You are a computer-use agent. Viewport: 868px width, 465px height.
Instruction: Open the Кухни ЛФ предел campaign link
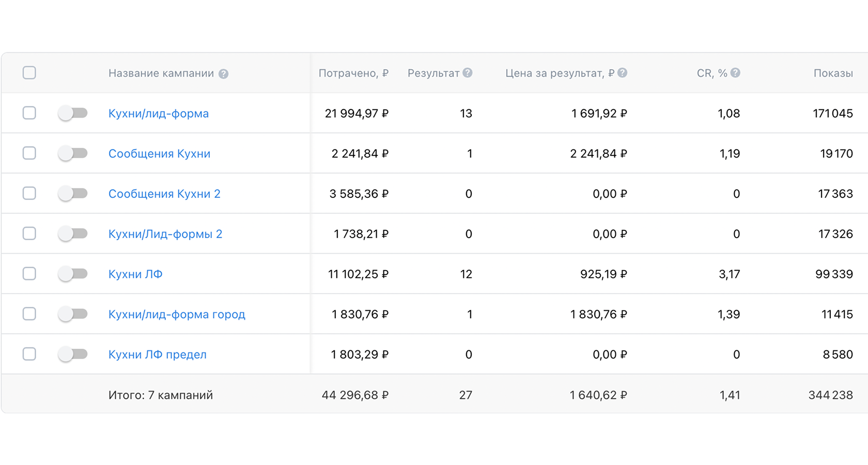pyautogui.click(x=157, y=354)
